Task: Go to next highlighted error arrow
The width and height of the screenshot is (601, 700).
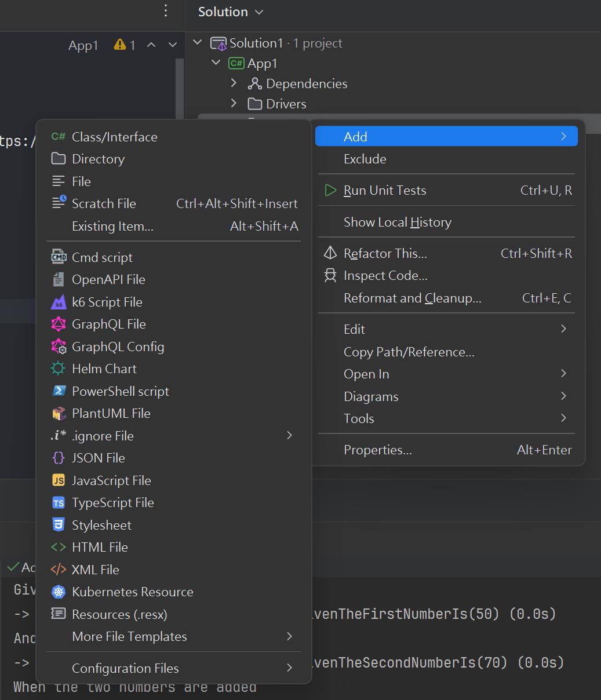Action: (172, 45)
